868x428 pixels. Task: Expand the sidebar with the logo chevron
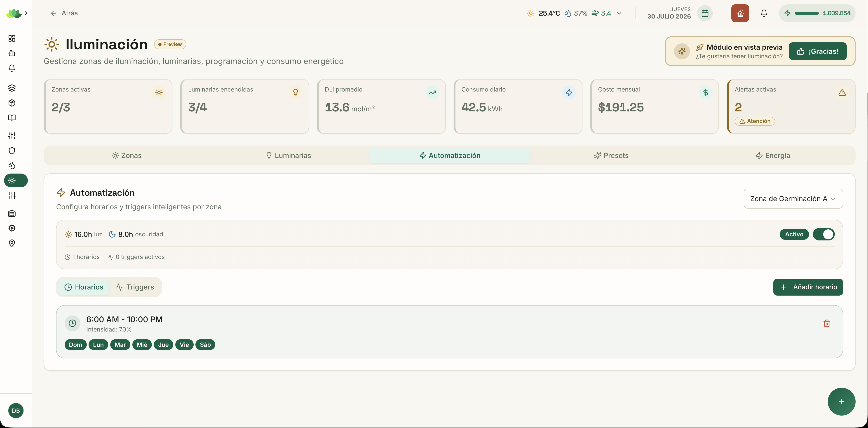coord(26,13)
